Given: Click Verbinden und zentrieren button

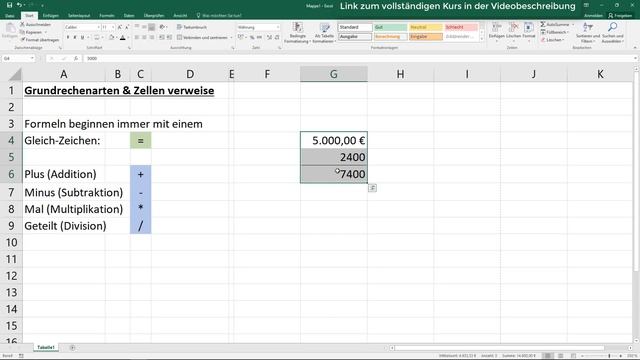Looking at the screenshot, I should [203, 38].
